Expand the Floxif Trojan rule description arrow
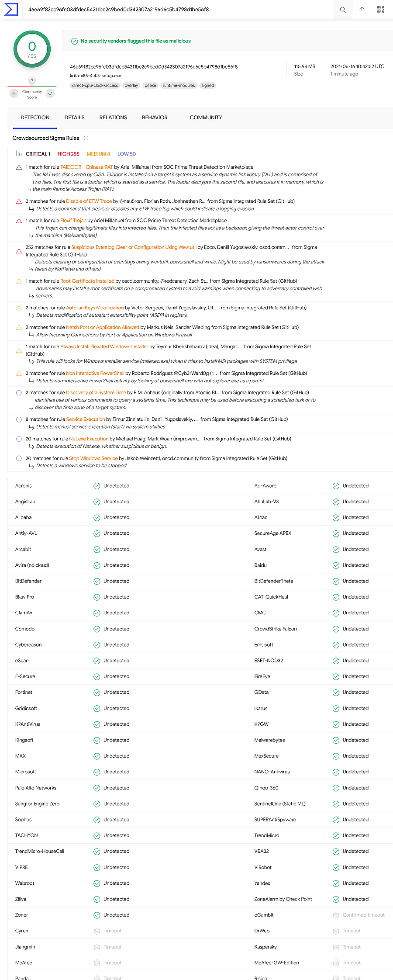 point(31,235)
